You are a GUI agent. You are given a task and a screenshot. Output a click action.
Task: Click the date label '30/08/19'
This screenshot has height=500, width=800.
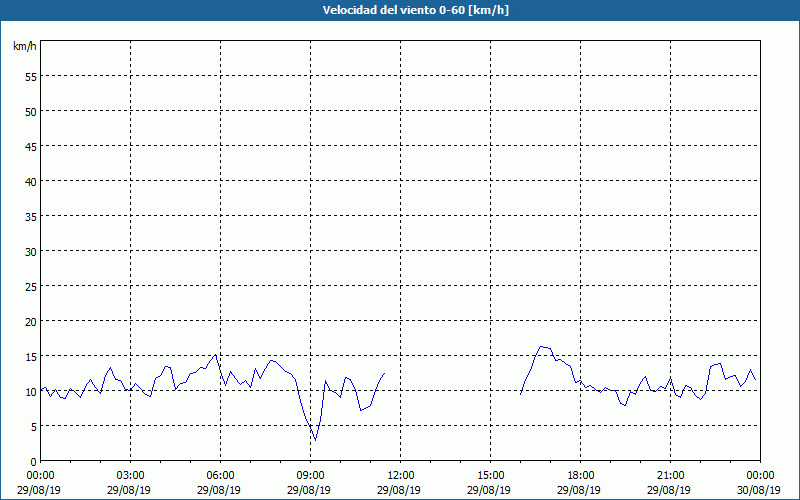tap(759, 490)
